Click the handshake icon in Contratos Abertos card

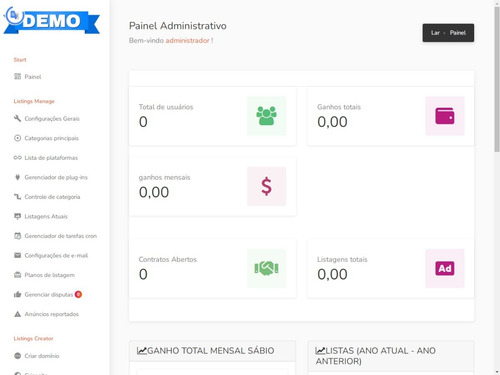click(x=266, y=268)
